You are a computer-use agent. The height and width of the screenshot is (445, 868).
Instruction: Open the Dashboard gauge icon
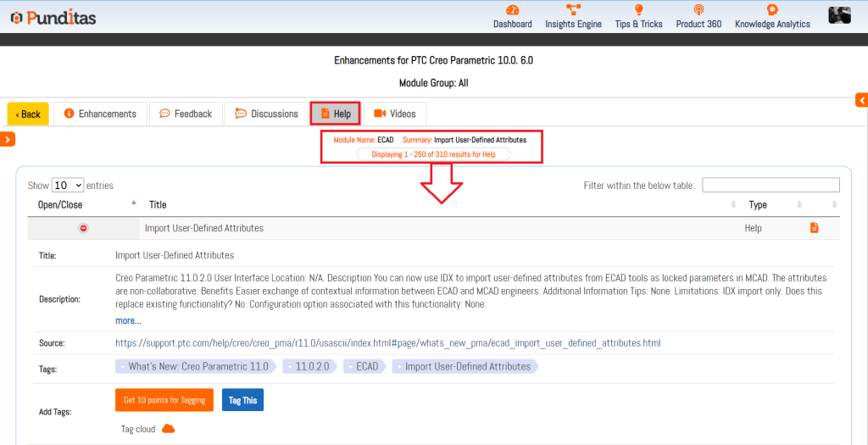click(x=512, y=10)
